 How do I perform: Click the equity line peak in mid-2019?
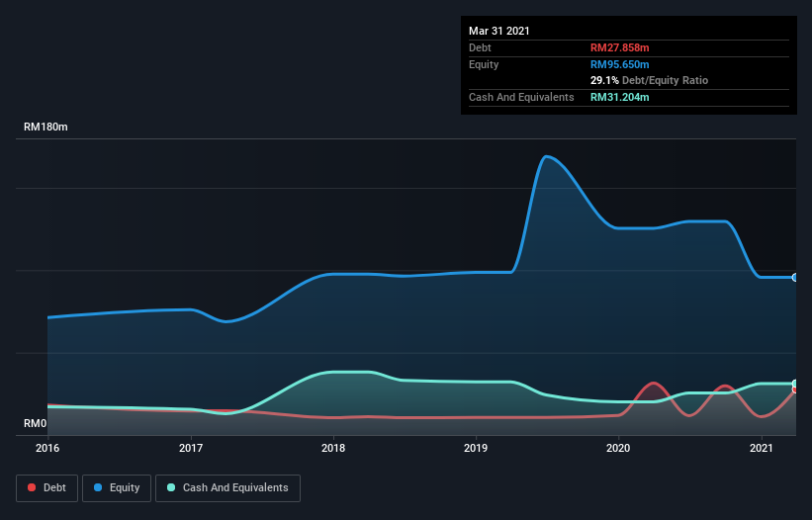pos(546,156)
